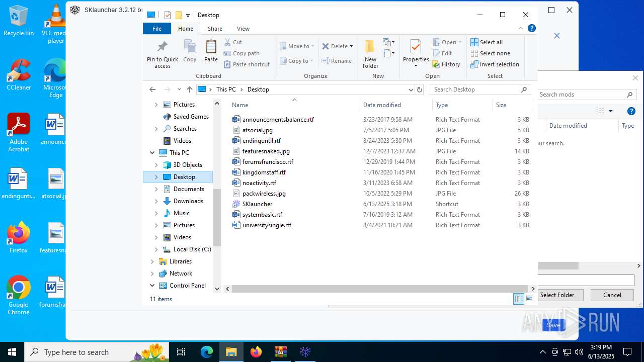Open the recent locations dropdown
644x362 pixels.
179,89
